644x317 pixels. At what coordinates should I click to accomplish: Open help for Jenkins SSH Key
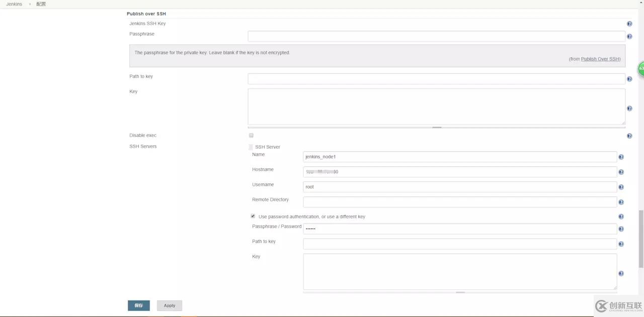pyautogui.click(x=629, y=24)
